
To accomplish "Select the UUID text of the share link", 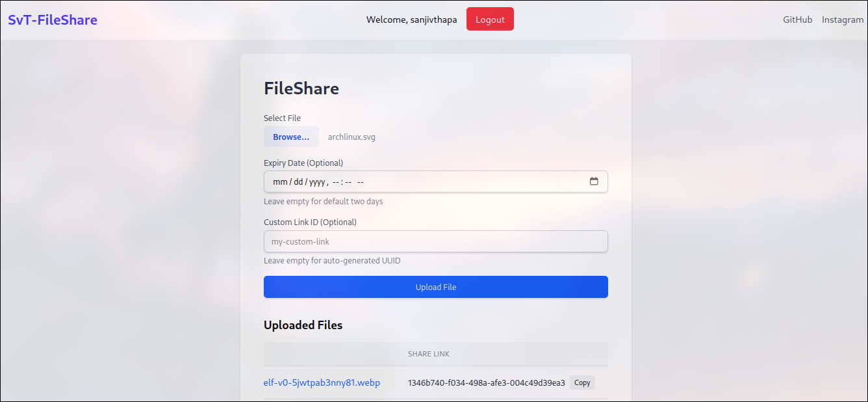I will [485, 382].
